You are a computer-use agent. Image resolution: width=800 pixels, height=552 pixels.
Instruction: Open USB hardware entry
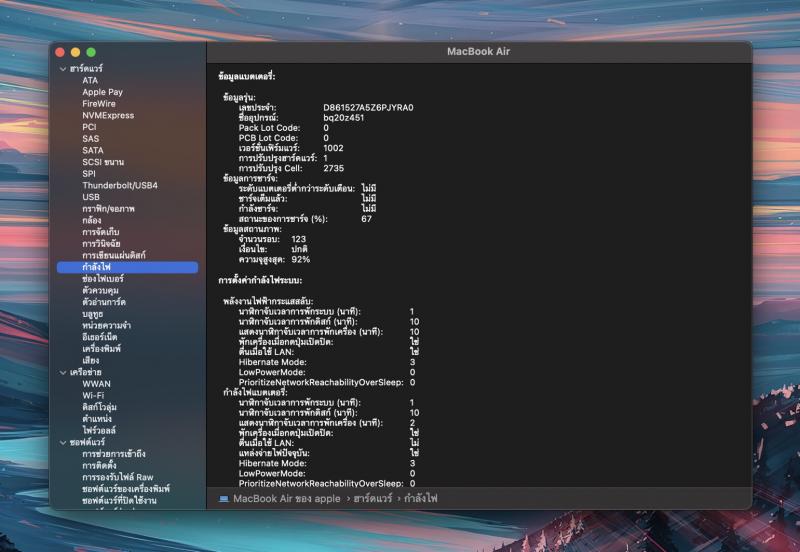tap(91, 197)
